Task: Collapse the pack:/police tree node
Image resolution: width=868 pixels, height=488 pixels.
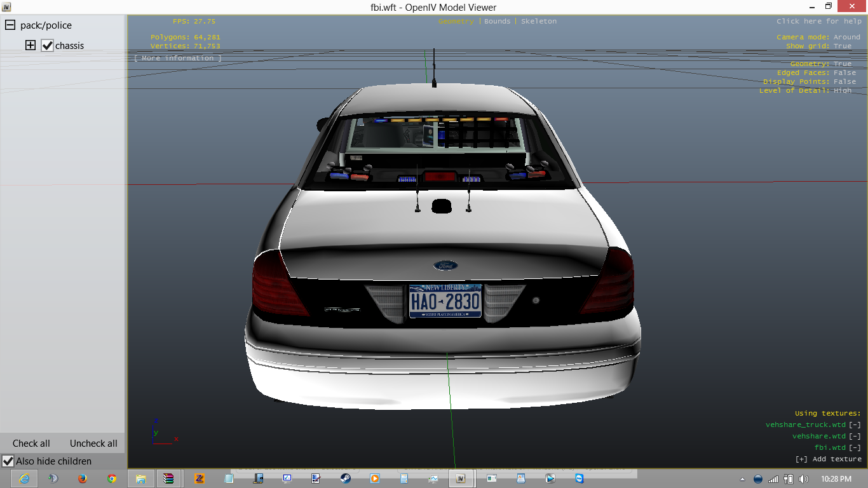Action: (10, 25)
